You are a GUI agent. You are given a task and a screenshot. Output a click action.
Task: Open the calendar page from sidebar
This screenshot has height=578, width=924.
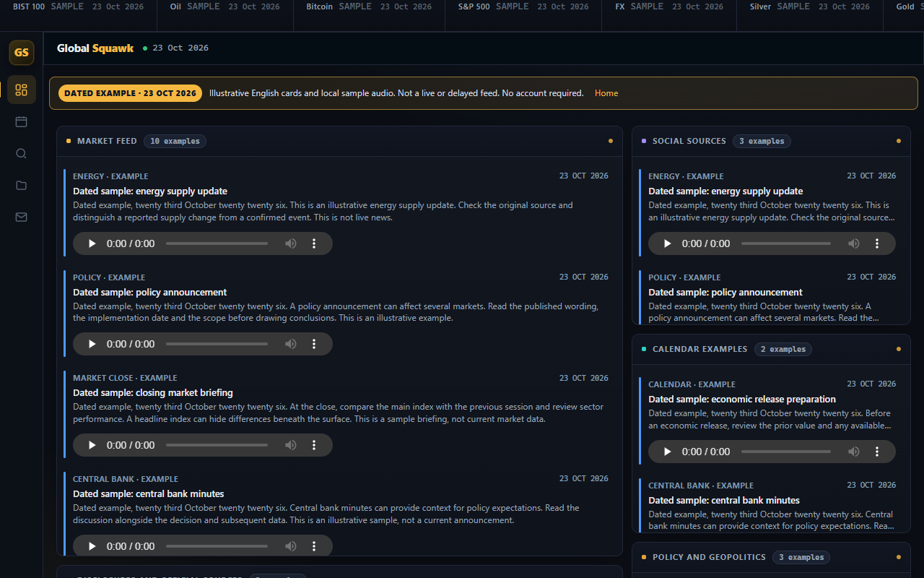(x=21, y=121)
